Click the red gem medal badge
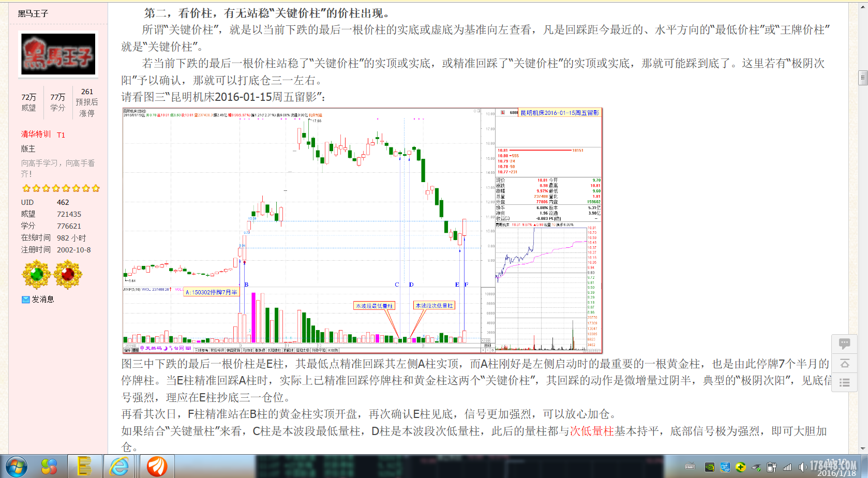Viewport: 868px width, 478px height. (x=68, y=274)
